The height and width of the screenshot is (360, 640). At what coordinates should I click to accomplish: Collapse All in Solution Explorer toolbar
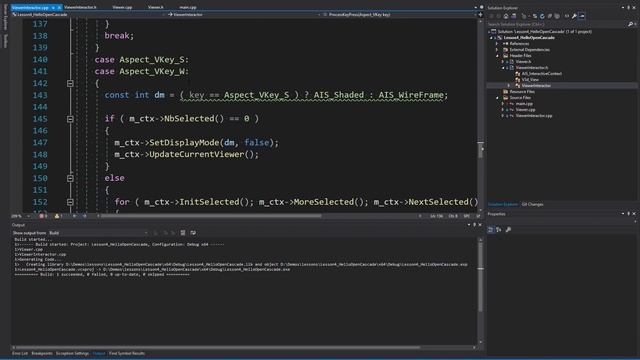pos(550,16)
